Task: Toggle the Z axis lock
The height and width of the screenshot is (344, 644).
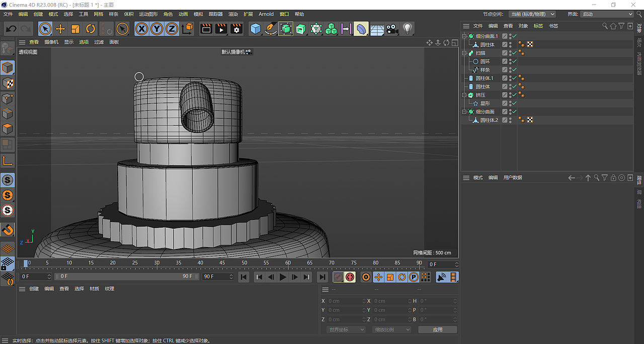Action: [172, 29]
